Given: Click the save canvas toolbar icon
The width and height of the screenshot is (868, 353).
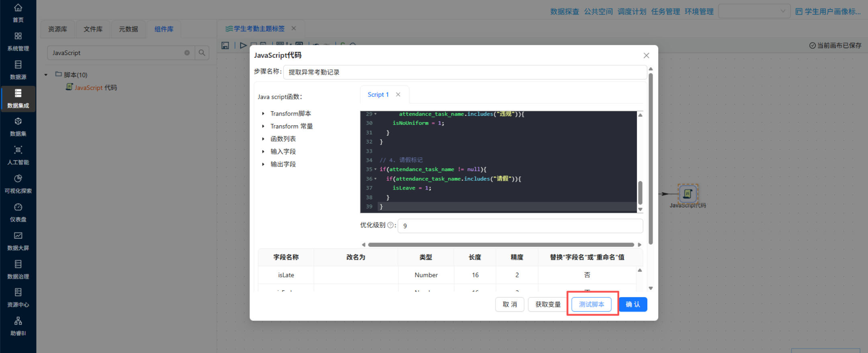Looking at the screenshot, I should [225, 45].
